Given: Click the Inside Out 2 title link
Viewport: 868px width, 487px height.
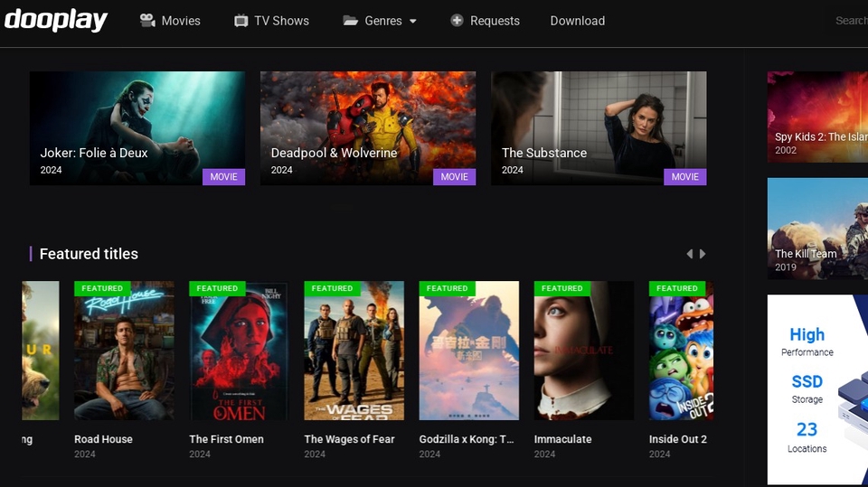Looking at the screenshot, I should tap(678, 439).
